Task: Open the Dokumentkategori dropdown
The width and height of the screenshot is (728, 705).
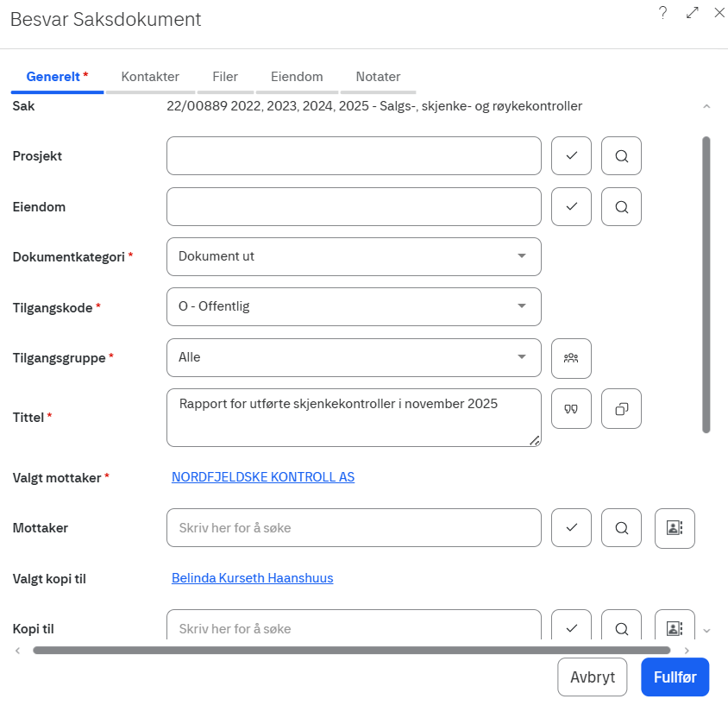Action: [354, 256]
